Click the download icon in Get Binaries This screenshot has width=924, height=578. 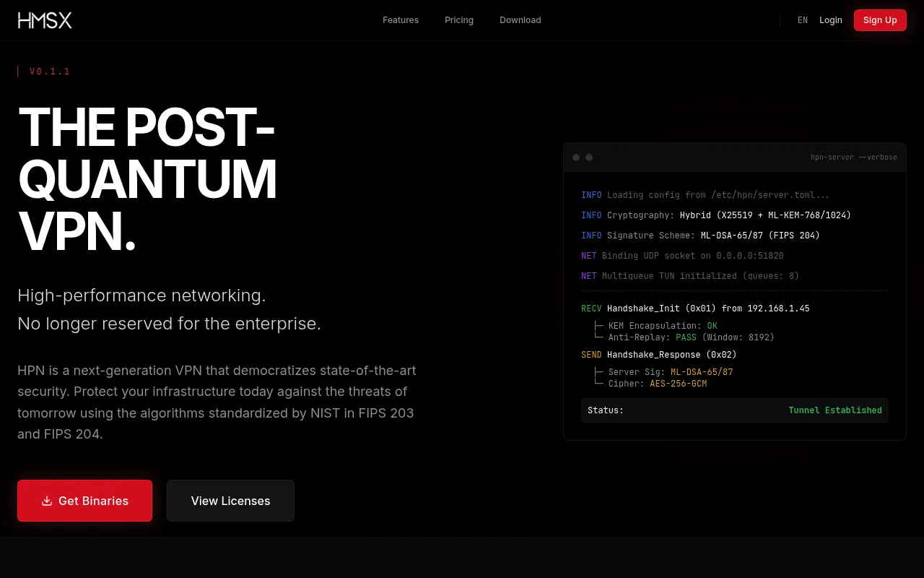[x=47, y=501]
